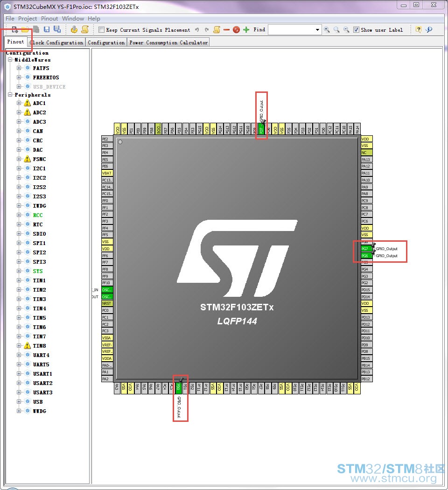Select WWDG in peripherals tree
The height and width of the screenshot is (490, 448).
[x=39, y=411]
